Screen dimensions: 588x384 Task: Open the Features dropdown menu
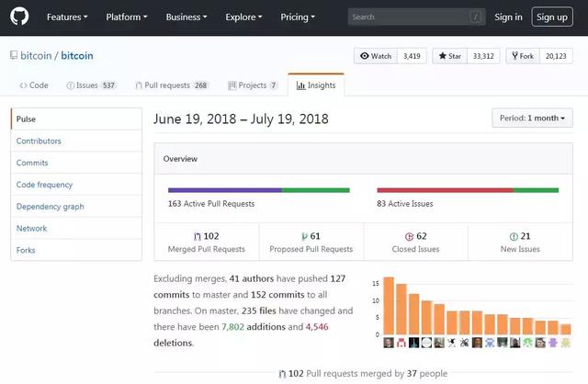[67, 17]
